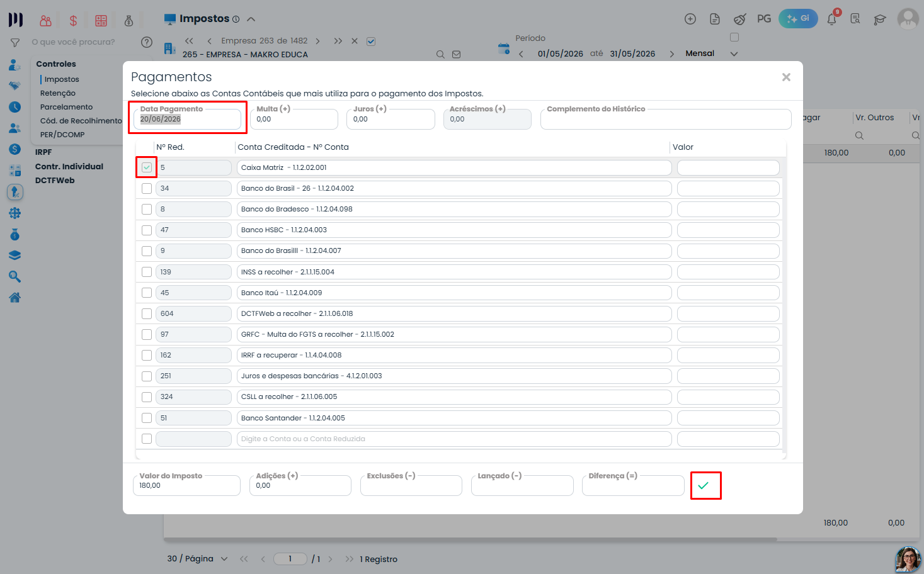Click the Valor field for Banco do Brasil - 26
924x574 pixels.
(728, 188)
